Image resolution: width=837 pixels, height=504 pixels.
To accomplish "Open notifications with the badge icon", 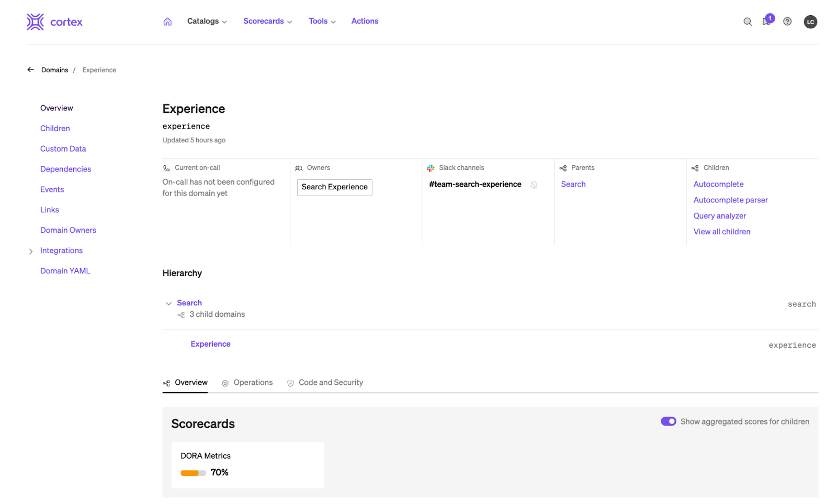I will click(x=767, y=21).
